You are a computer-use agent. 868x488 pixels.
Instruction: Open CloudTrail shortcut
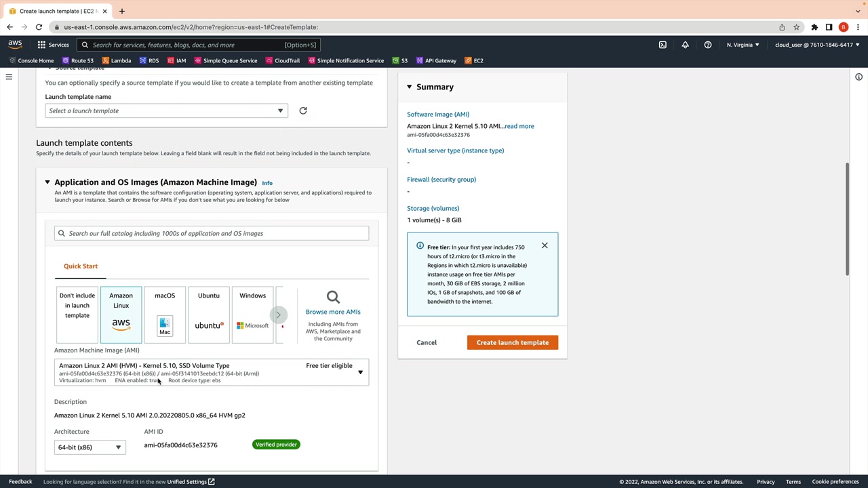point(283,60)
